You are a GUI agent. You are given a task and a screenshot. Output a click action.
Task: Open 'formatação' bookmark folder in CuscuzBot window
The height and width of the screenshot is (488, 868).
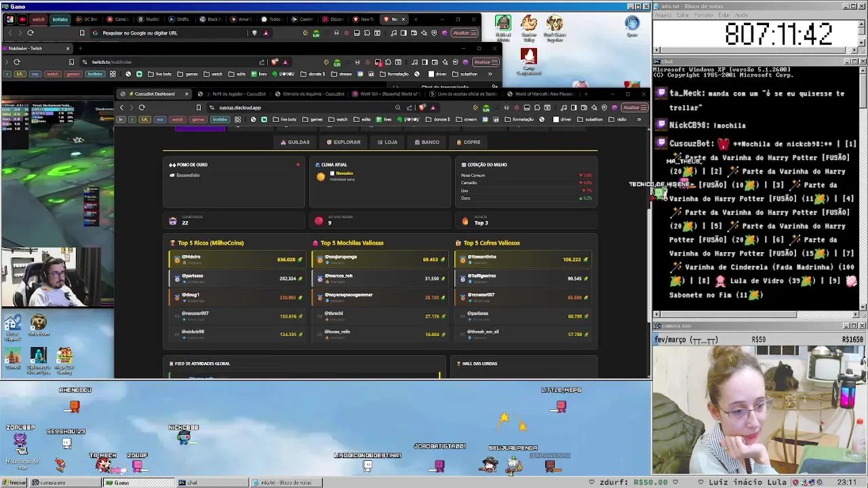point(519,119)
